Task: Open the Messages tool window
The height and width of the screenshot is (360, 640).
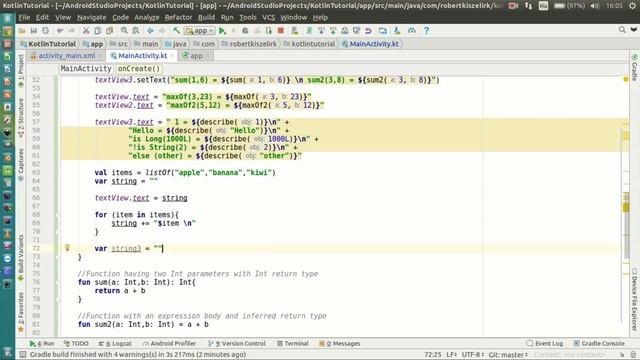Action: pos(340,344)
